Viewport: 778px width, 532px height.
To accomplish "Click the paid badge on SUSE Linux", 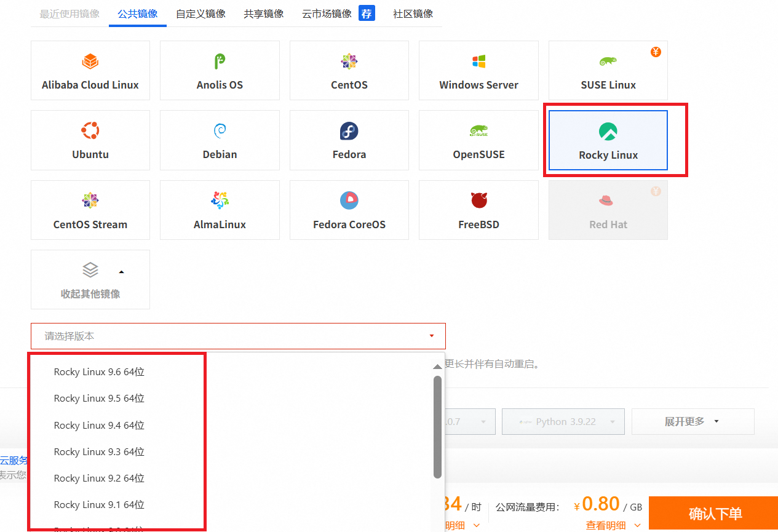I will pos(656,52).
